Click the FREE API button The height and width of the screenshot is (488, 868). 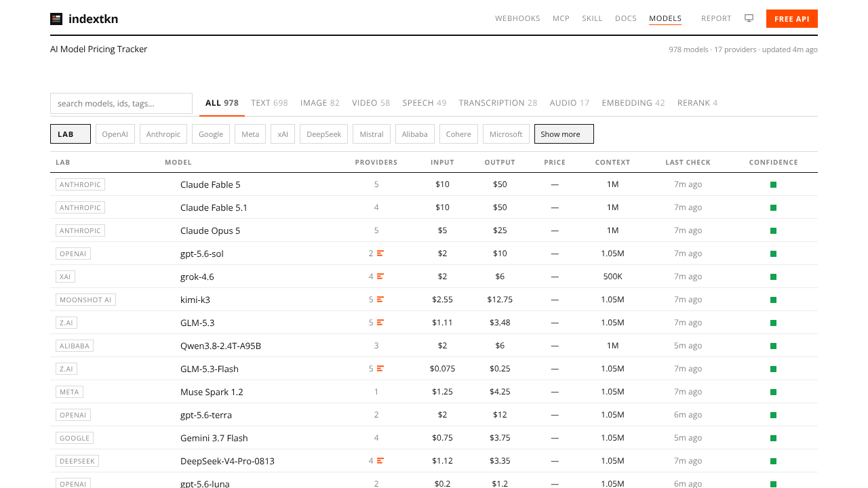click(x=792, y=19)
